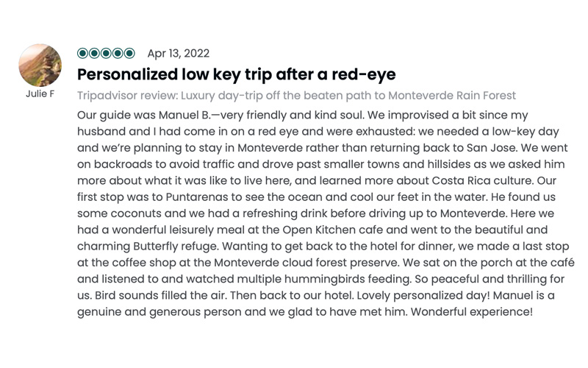The image size is (588, 368).
Task: Click the review date Apr 13, 2022
Action: 179,53
